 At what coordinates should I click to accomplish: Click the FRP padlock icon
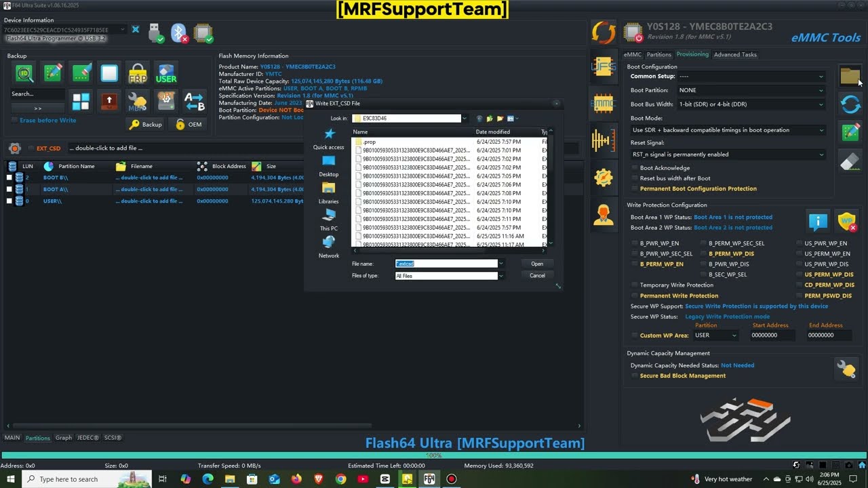coord(138,73)
